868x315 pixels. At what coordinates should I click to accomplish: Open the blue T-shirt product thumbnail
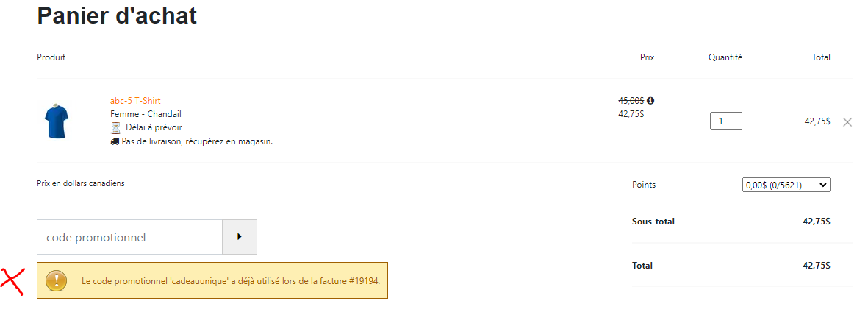pos(57,121)
